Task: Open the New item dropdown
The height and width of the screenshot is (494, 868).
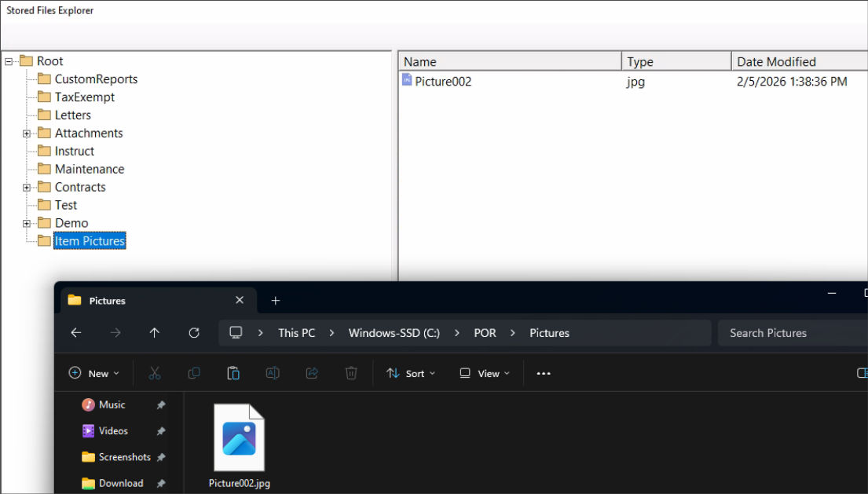Action: click(94, 374)
